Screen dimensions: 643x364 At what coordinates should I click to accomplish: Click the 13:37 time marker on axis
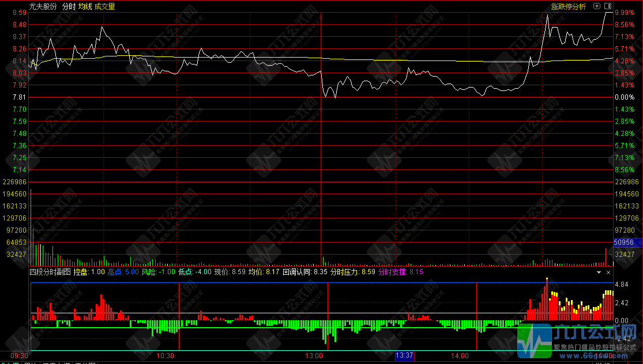tap(404, 356)
